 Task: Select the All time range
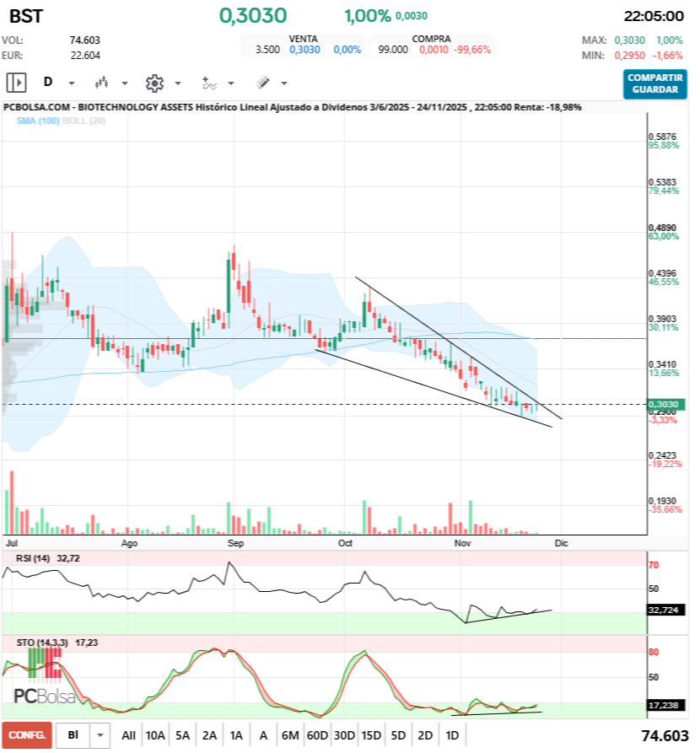coord(128,735)
